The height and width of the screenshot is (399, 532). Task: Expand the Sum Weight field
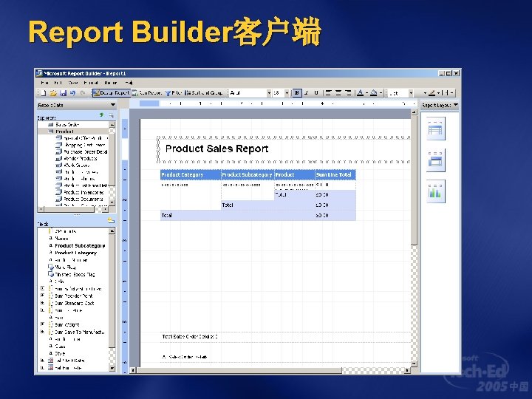tap(42, 324)
